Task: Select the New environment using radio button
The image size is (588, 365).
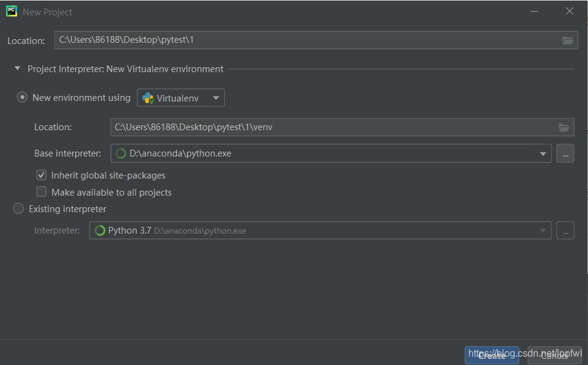Action: tap(22, 98)
